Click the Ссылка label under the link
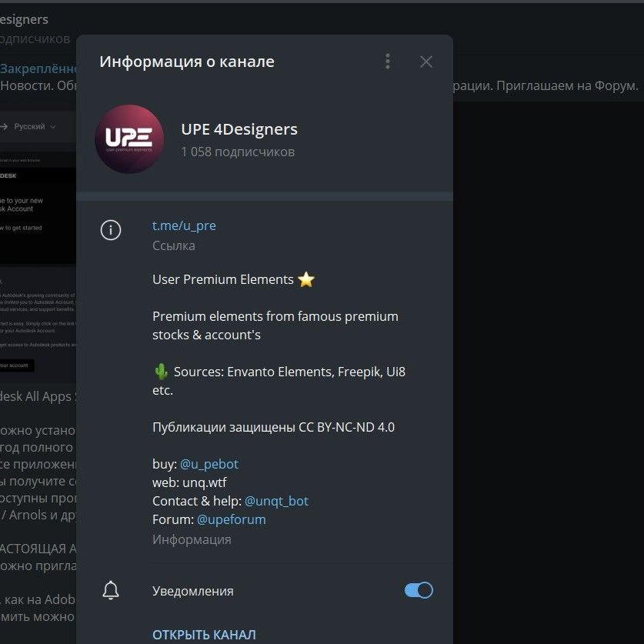The width and height of the screenshot is (644, 644). tap(174, 245)
